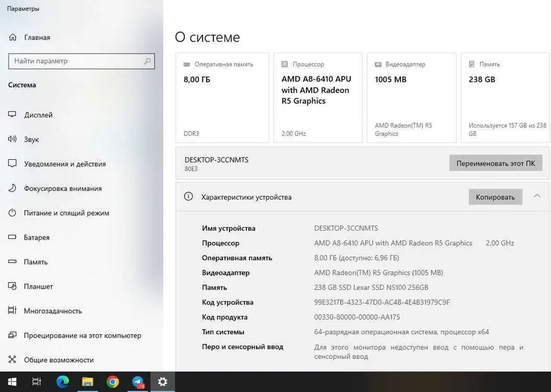Click the Батарея battery icon

pyautogui.click(x=12, y=237)
